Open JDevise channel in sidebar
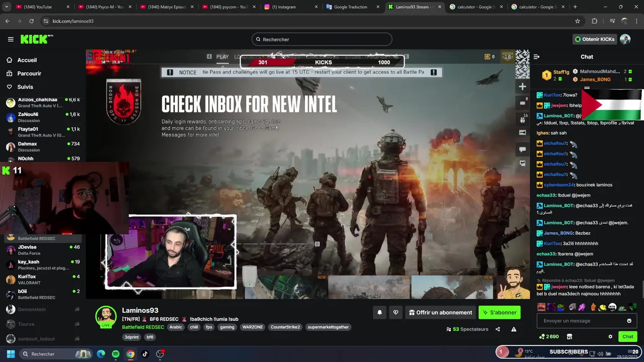The width and height of the screenshot is (644, 362). point(43,250)
